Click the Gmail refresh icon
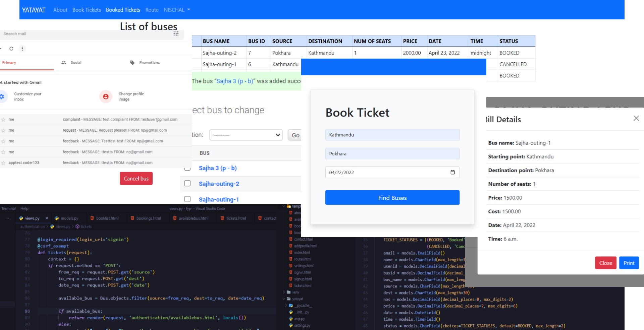Viewport: 644px width, 330px height. point(11,49)
